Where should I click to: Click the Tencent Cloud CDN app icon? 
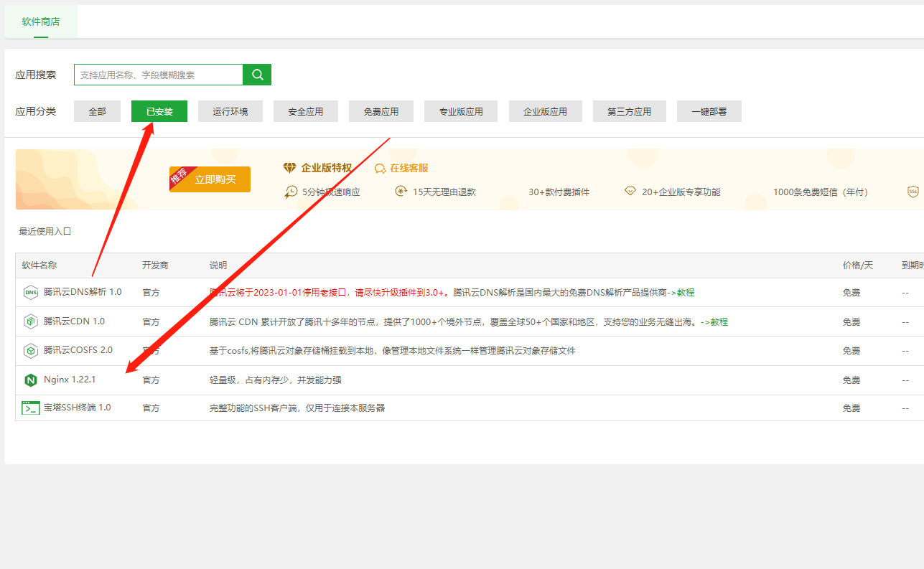click(31, 321)
